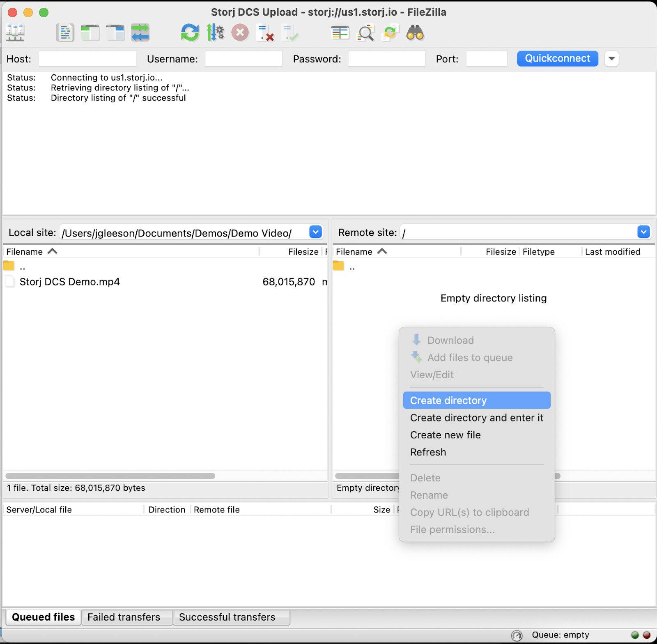Expand the Remote site path dropdown
The width and height of the screenshot is (657, 644).
pyautogui.click(x=643, y=232)
